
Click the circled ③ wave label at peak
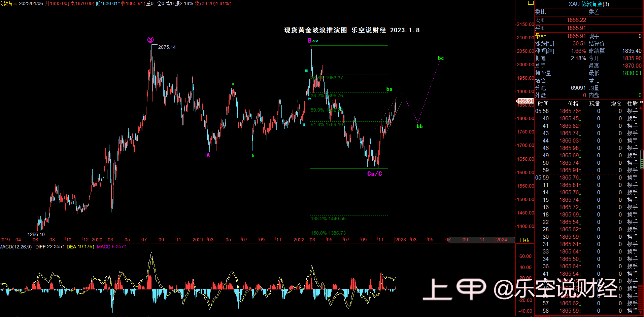click(150, 40)
